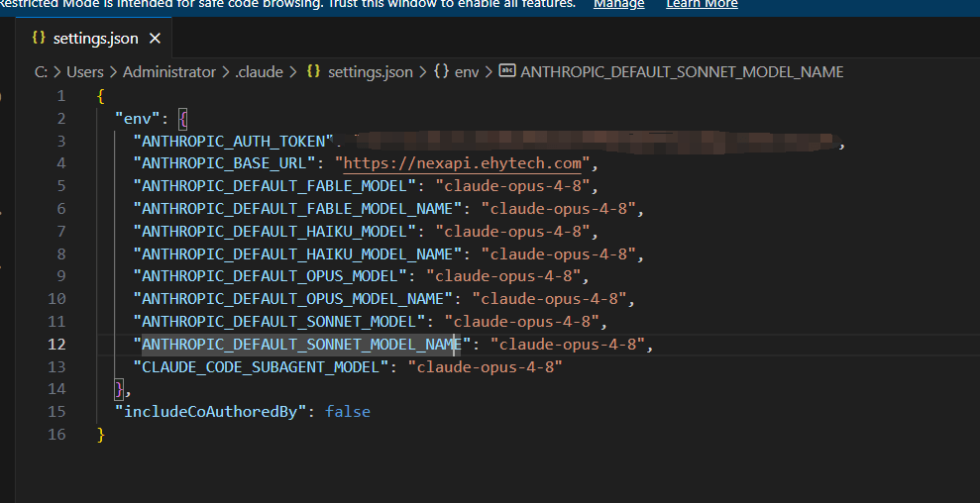Open Manage link in Restricted Mode banner

618,4
